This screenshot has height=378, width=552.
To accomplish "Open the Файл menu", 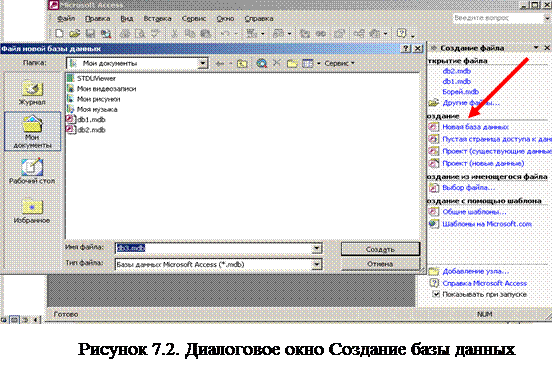I will click(x=66, y=19).
